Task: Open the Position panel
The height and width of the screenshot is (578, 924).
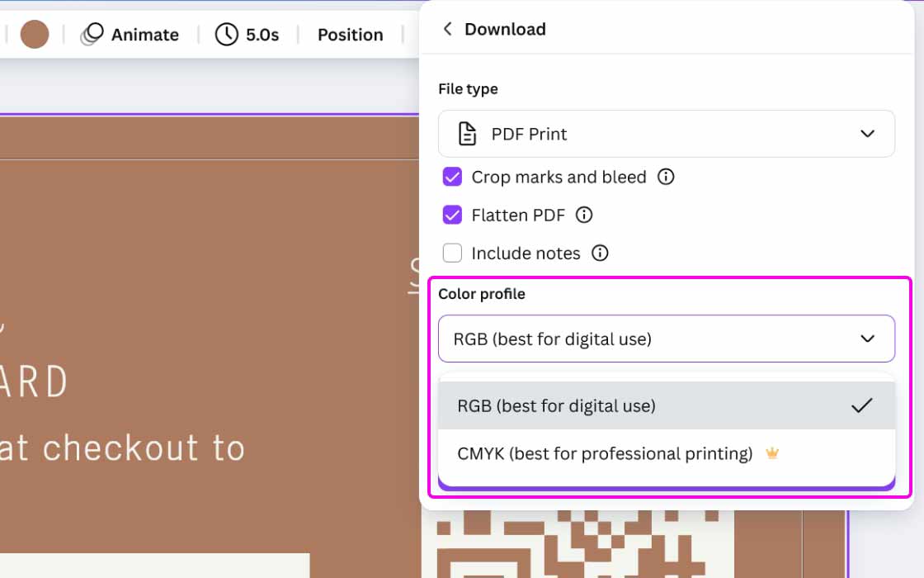Action: [350, 35]
